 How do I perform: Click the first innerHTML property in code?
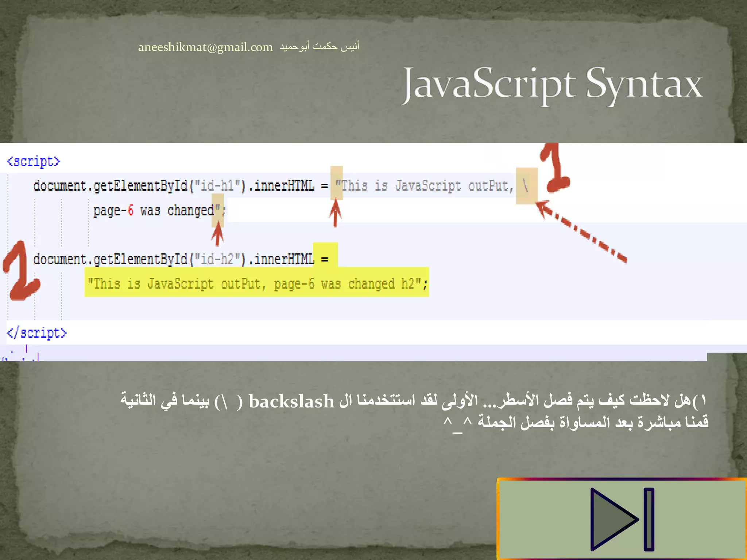coord(284,186)
